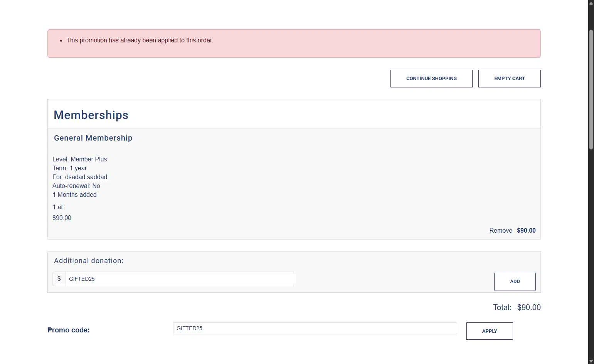The width and height of the screenshot is (594, 364).
Task: Select the '1 Months added' line
Action: (x=74, y=195)
